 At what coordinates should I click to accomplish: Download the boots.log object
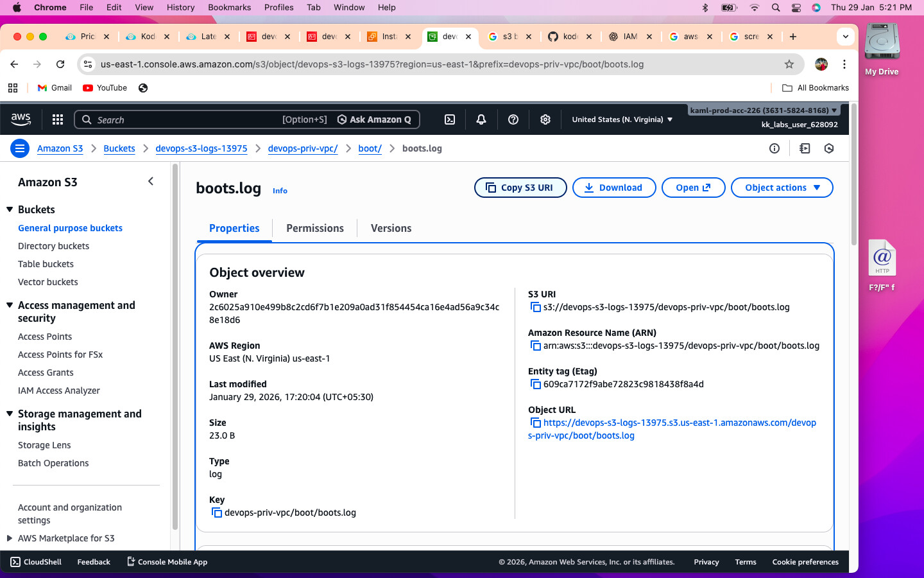(x=614, y=188)
